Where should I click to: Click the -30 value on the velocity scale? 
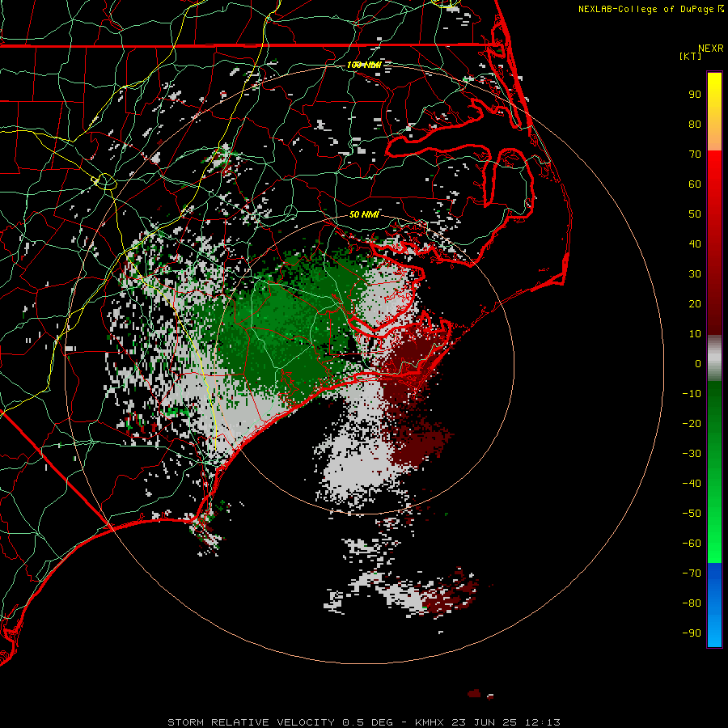[692, 454]
